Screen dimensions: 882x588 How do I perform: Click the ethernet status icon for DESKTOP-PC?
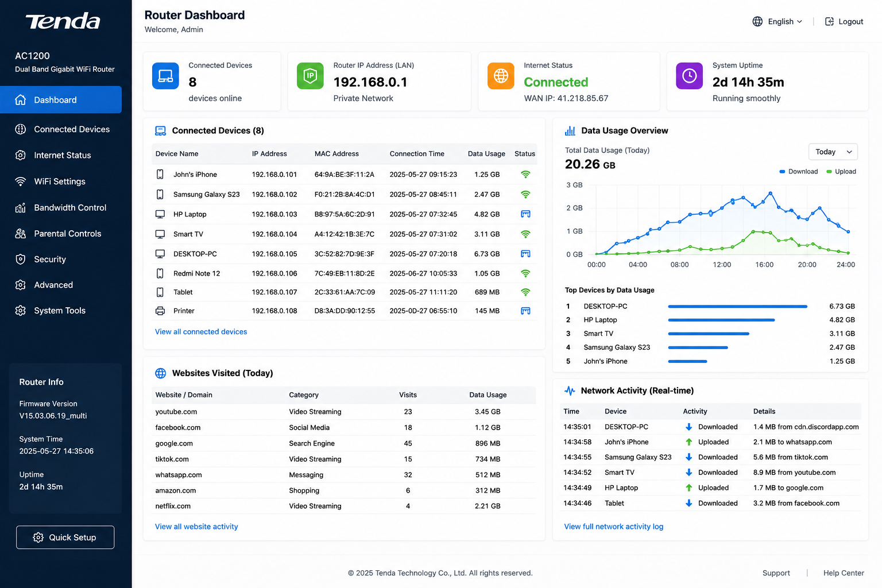point(525,254)
